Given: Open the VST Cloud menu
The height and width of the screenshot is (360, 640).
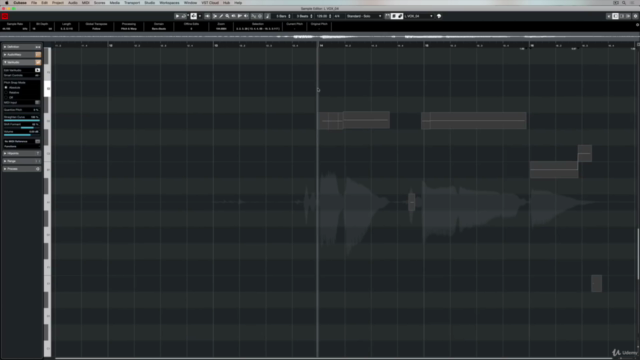Looking at the screenshot, I should click(210, 2).
